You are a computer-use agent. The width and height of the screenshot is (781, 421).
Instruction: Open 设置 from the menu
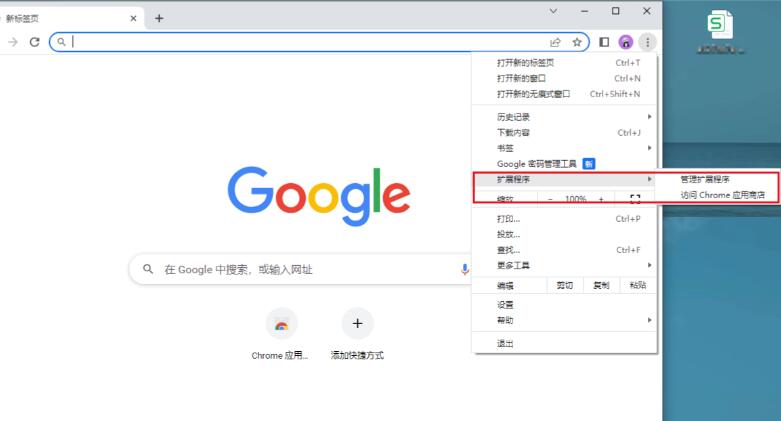click(x=564, y=305)
